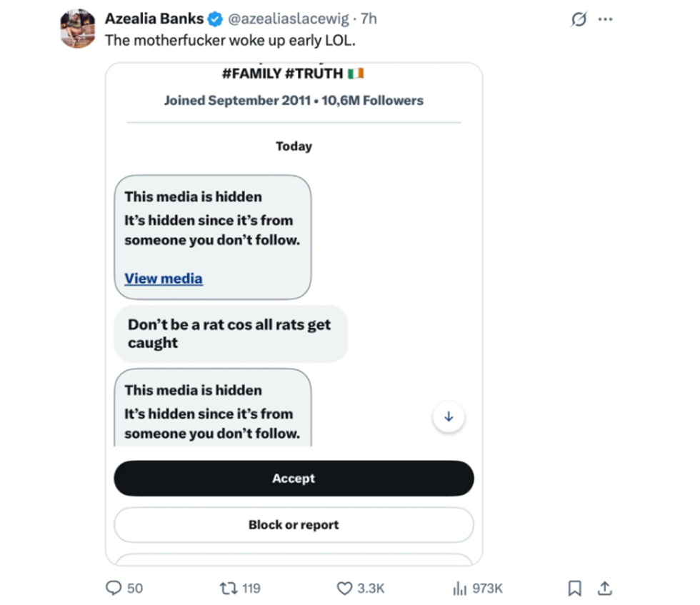
Task: View post analytics showing 973K views
Action: 461,588
